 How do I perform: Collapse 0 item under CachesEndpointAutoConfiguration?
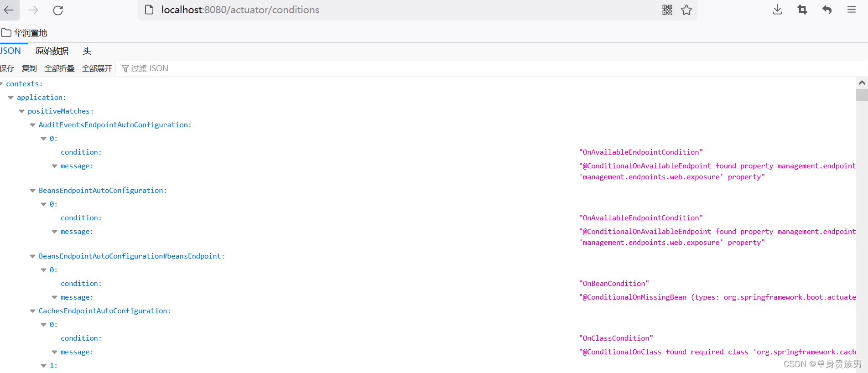(43, 325)
